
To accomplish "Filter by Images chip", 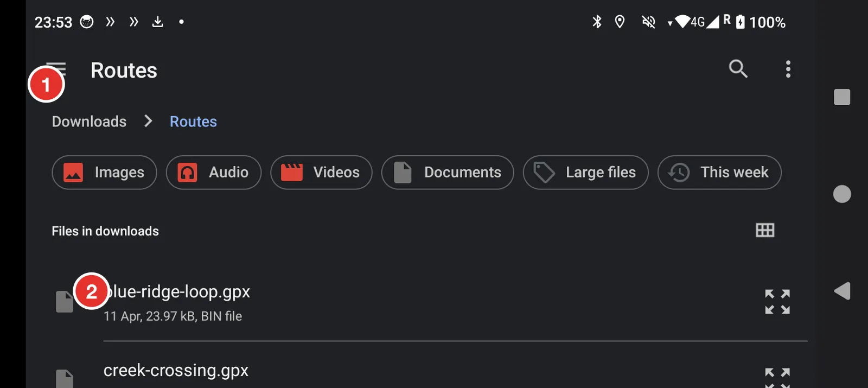I will click(x=104, y=173).
